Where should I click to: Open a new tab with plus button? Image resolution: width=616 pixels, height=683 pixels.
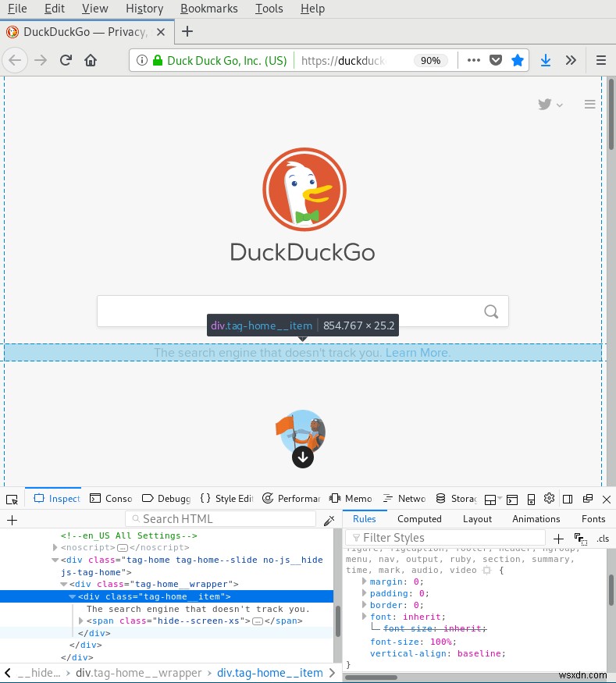click(x=187, y=31)
